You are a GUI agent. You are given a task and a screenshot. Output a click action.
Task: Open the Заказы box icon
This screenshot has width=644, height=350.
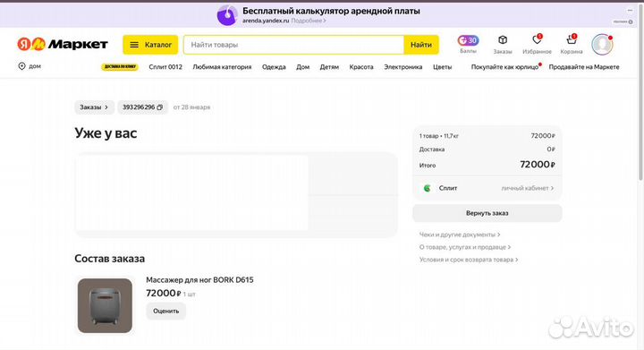[503, 40]
